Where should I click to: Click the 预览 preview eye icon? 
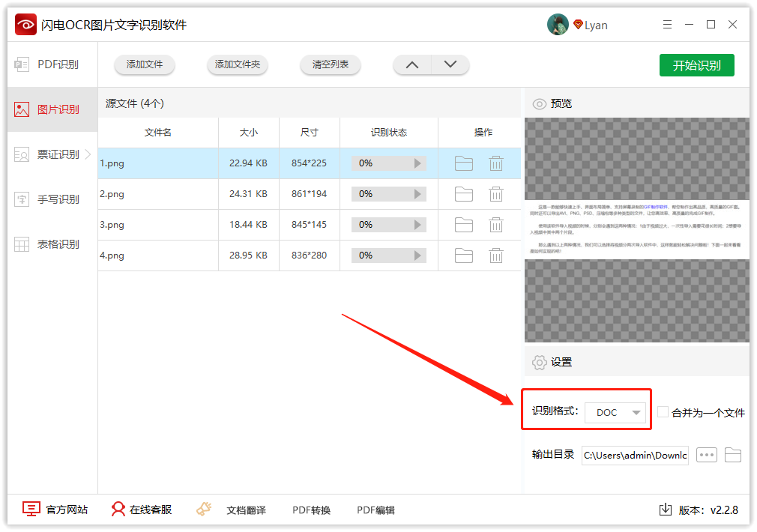pos(539,103)
